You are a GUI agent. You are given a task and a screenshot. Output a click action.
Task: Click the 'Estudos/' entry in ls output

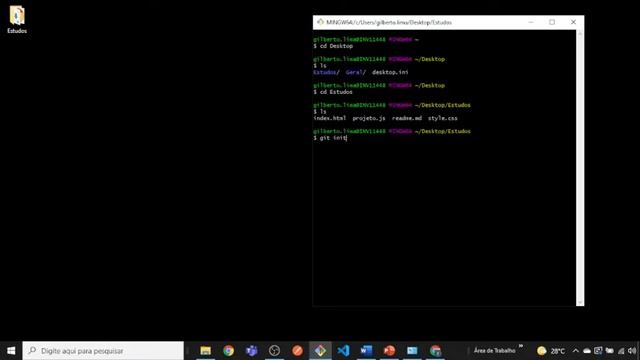click(x=326, y=72)
